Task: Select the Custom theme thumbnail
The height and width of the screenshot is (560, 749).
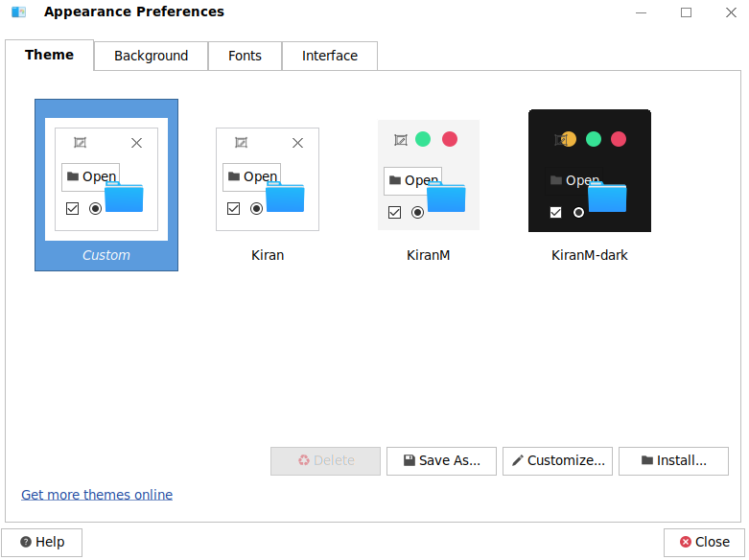Action: coord(106,180)
